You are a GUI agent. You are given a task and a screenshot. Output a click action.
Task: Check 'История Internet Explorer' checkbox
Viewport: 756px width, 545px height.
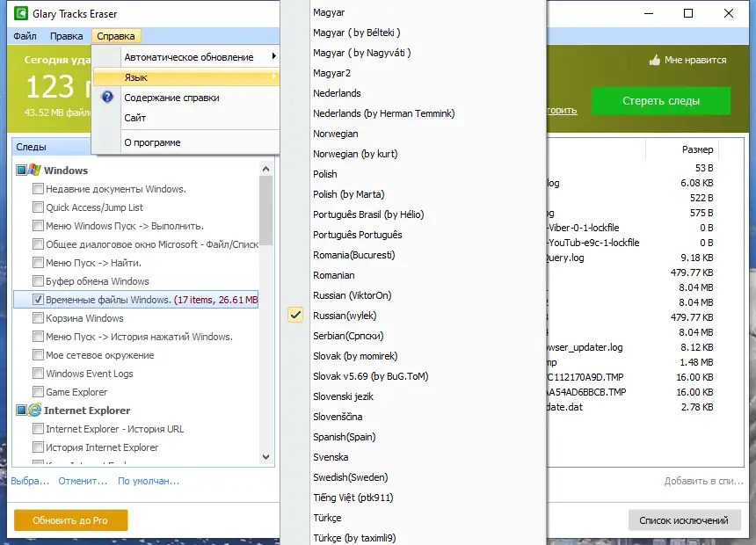(x=38, y=447)
